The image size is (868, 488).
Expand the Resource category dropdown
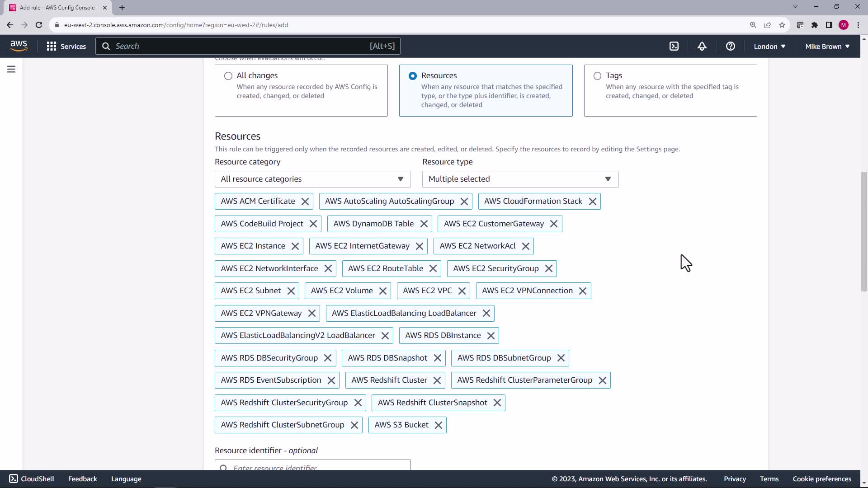pos(312,179)
